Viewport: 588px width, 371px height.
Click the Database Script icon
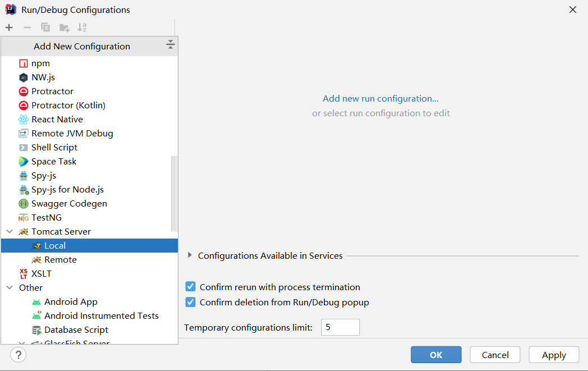pyautogui.click(x=36, y=330)
